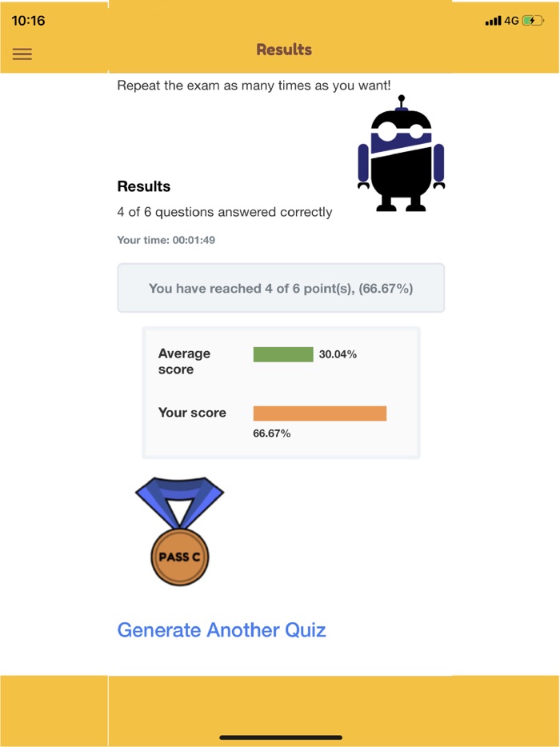Tap the 30.04% average percentage label
Viewport: 560px width, 747px height.
tap(338, 354)
